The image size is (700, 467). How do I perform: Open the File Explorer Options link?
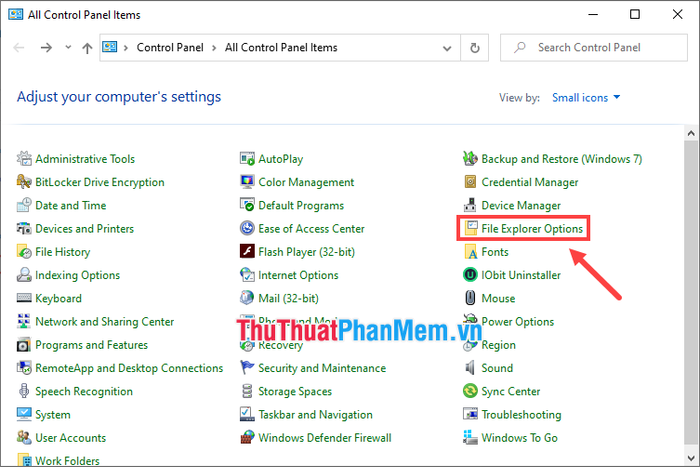[x=532, y=229]
